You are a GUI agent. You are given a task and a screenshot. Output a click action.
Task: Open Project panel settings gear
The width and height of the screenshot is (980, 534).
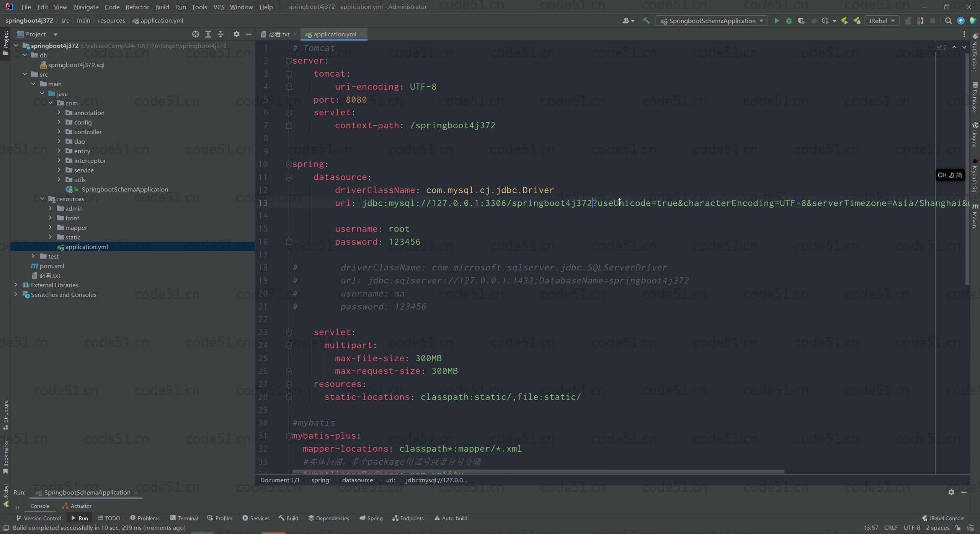[237, 34]
